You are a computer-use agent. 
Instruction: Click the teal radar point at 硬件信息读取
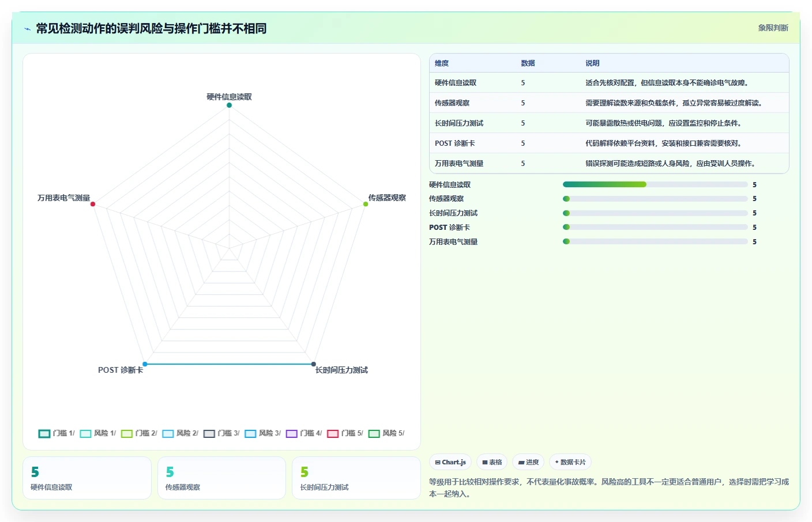(x=229, y=105)
